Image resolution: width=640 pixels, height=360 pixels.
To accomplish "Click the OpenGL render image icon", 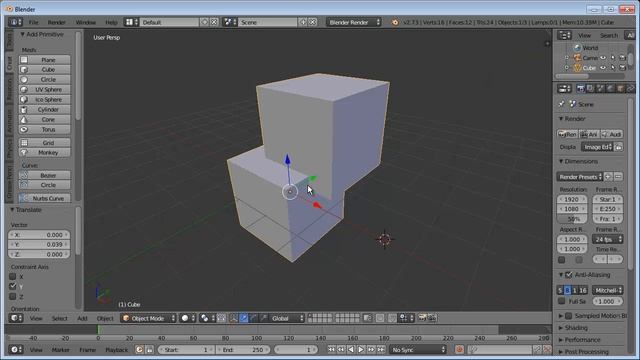I will point(422,318).
